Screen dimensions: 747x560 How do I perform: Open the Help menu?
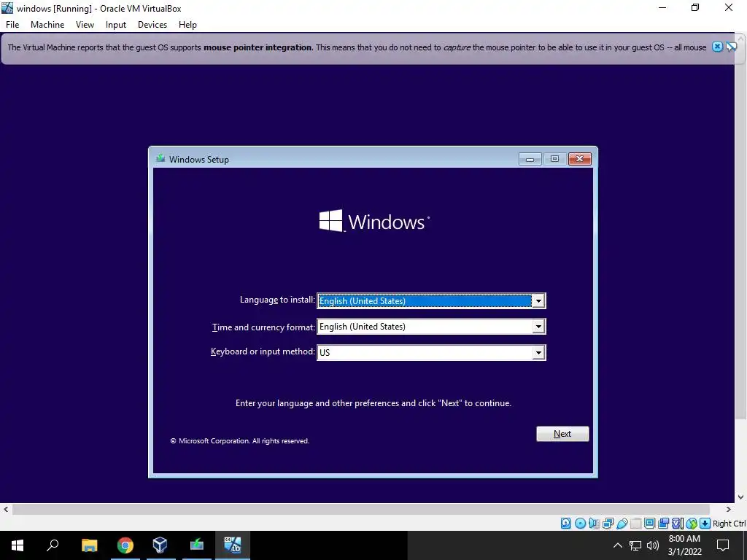point(187,25)
